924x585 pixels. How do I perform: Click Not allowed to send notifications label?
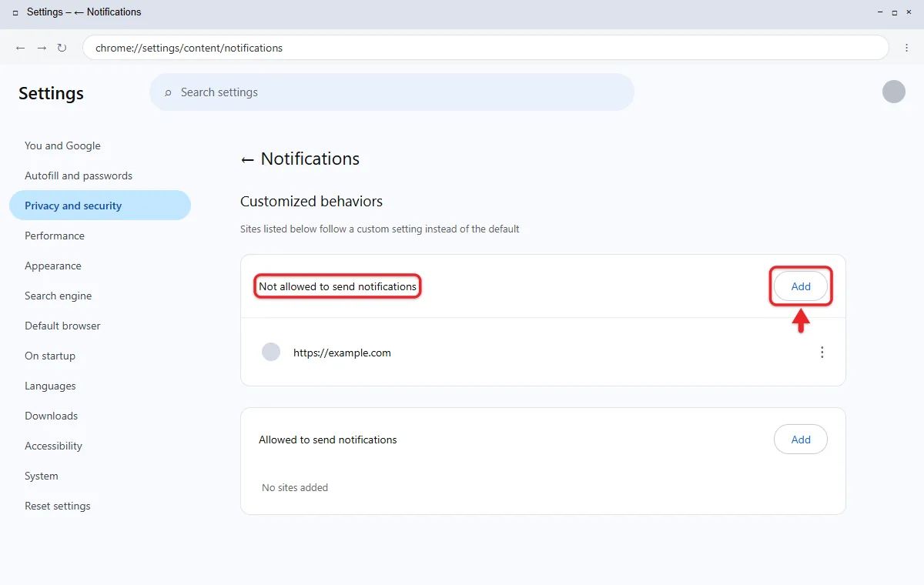tap(337, 286)
